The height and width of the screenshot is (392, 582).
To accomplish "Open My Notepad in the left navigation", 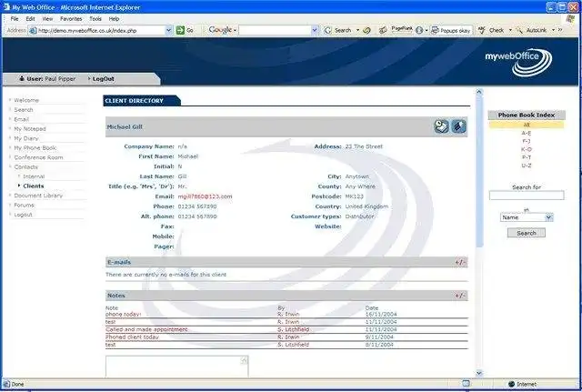I will tap(30, 129).
